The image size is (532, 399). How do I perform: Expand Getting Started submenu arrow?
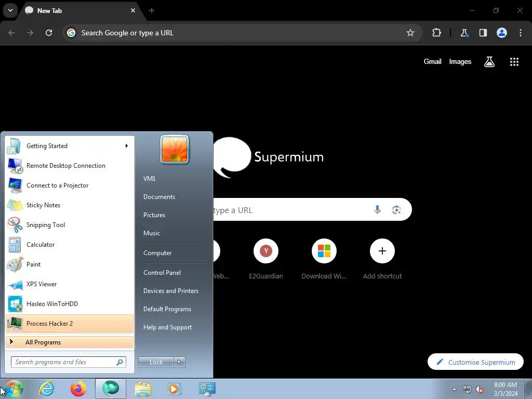point(127,146)
